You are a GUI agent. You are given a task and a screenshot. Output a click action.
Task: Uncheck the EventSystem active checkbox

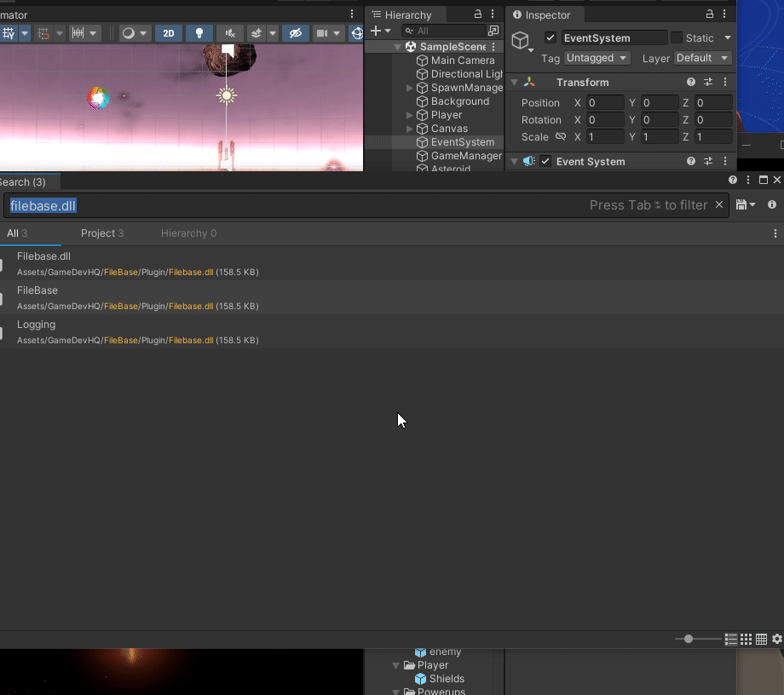[551, 37]
